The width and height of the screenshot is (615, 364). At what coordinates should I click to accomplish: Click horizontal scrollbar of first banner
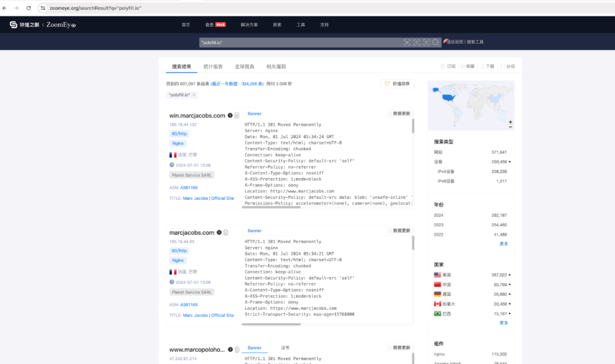[271, 207]
